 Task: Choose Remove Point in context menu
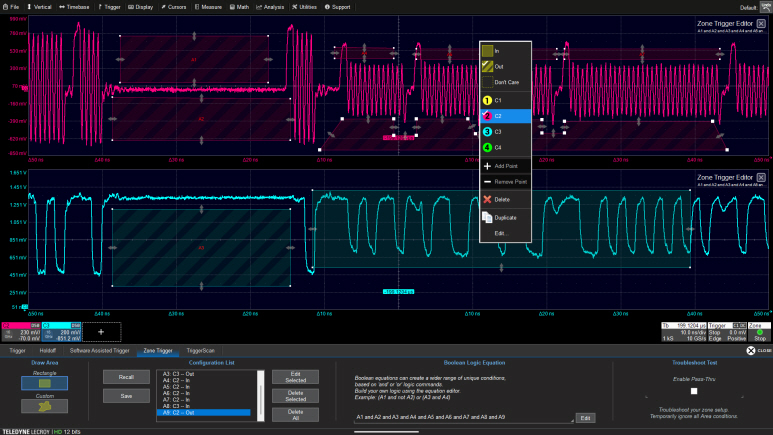505,182
